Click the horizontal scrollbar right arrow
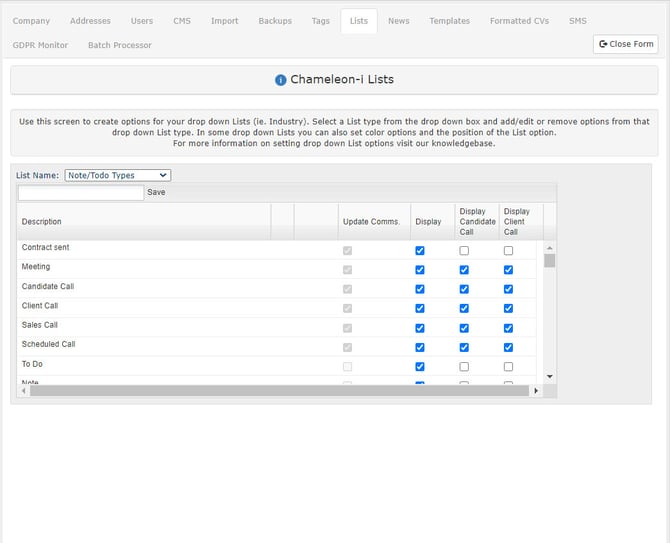The width and height of the screenshot is (670, 543). pyautogui.click(x=536, y=390)
